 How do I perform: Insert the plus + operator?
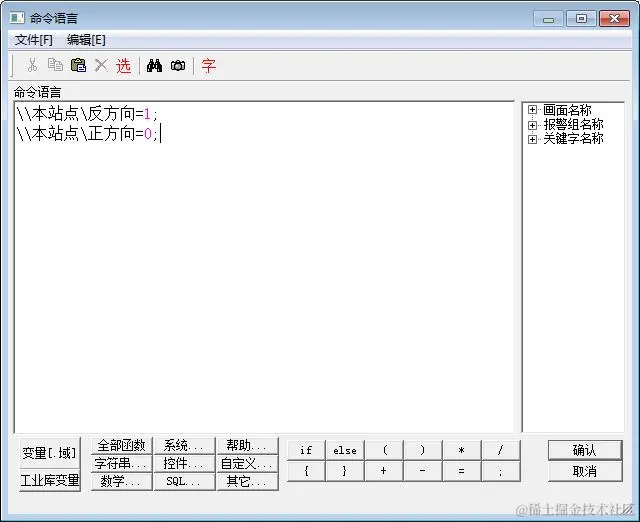click(384, 471)
